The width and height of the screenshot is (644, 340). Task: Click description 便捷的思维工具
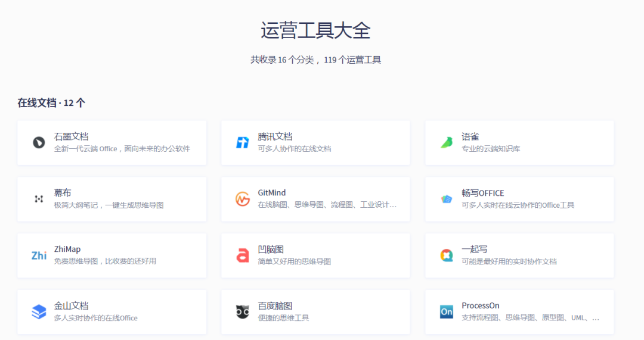pos(283,318)
